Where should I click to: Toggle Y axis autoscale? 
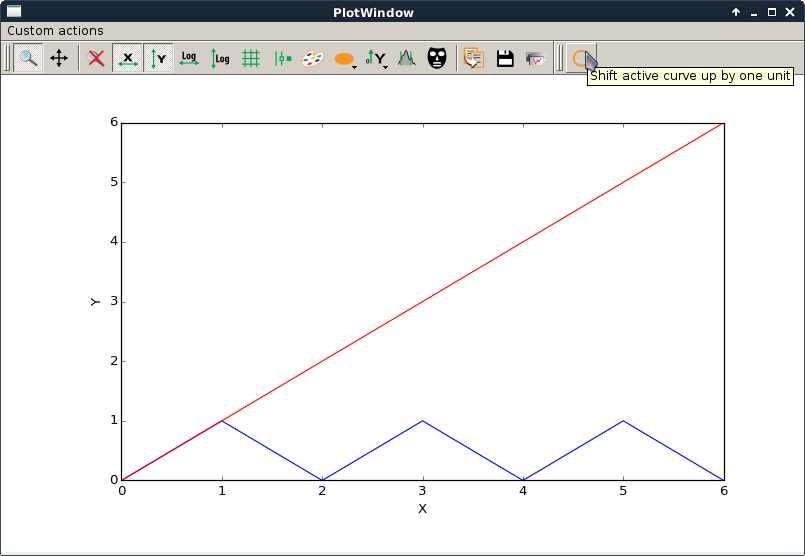pos(158,58)
